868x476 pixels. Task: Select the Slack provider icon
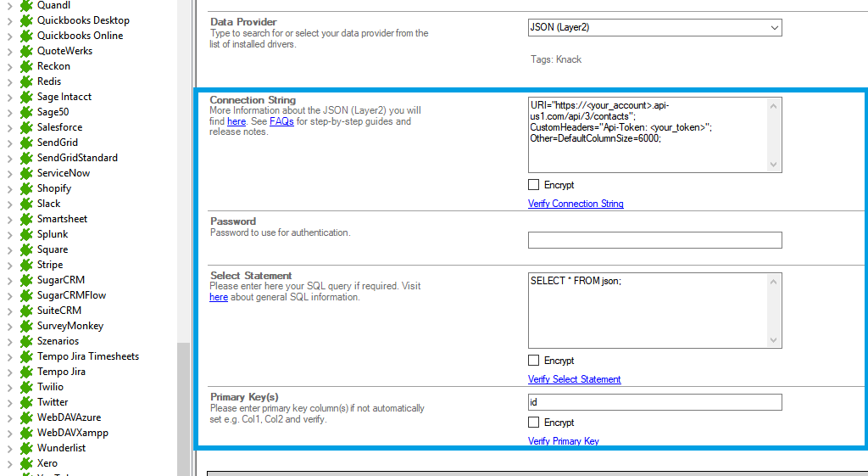(26, 204)
